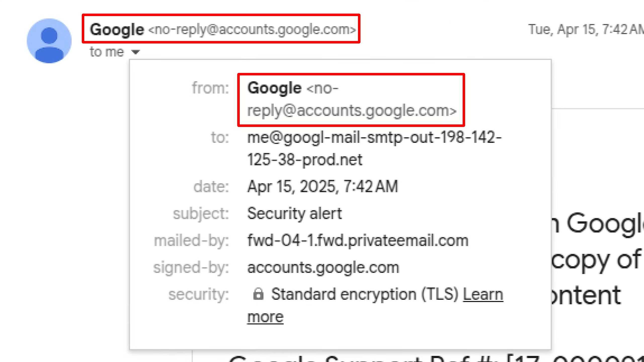Click the lock icon next to Standard encryption

click(x=258, y=294)
